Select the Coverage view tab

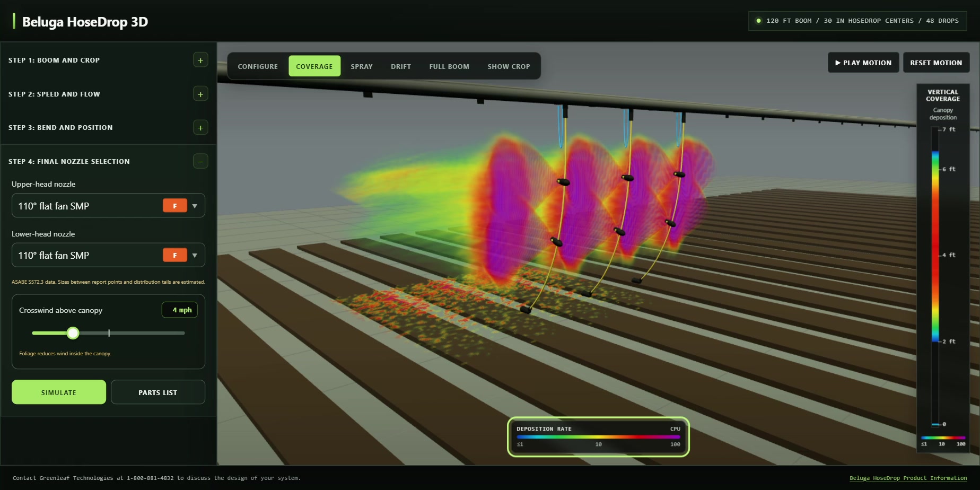(314, 66)
